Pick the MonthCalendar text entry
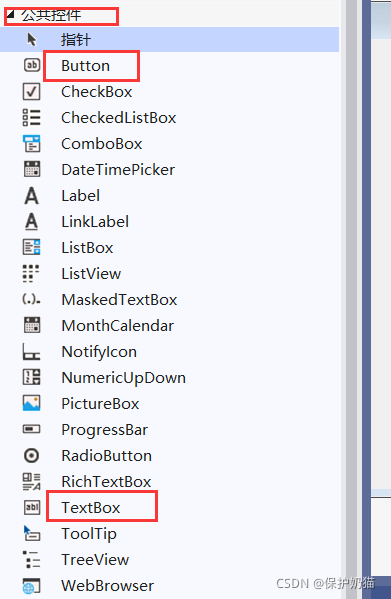The height and width of the screenshot is (599, 391). coord(118,325)
